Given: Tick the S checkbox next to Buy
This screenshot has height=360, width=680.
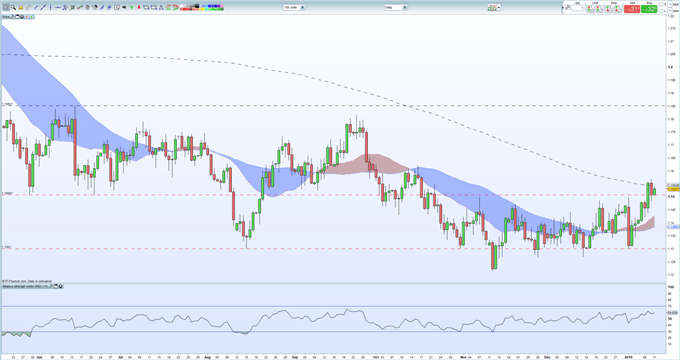Looking at the screenshot, I should coord(661,4).
